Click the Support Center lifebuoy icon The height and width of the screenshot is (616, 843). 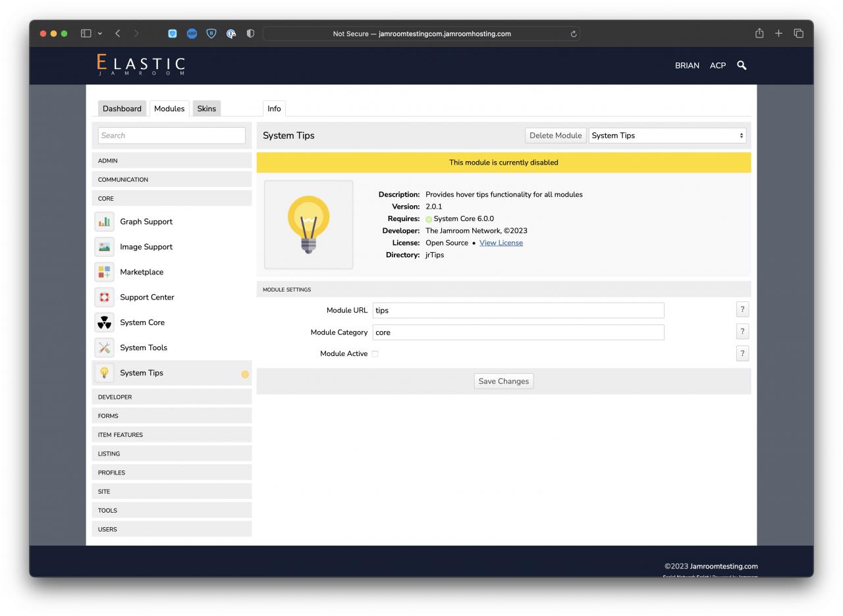104,297
